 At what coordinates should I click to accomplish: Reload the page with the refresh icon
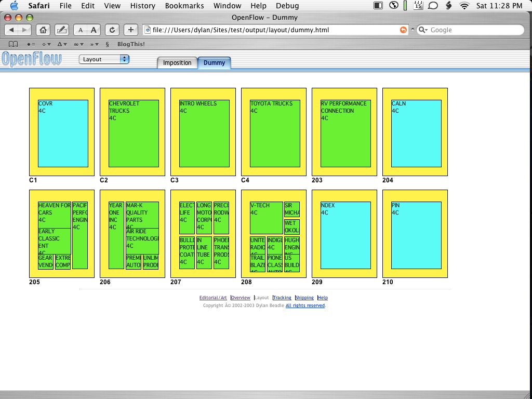(112, 30)
